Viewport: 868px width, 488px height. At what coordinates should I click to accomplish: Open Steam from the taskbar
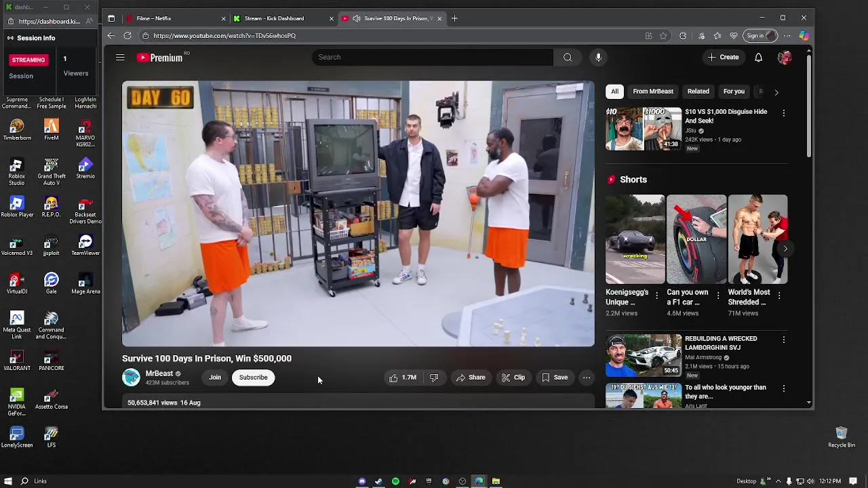point(378,481)
